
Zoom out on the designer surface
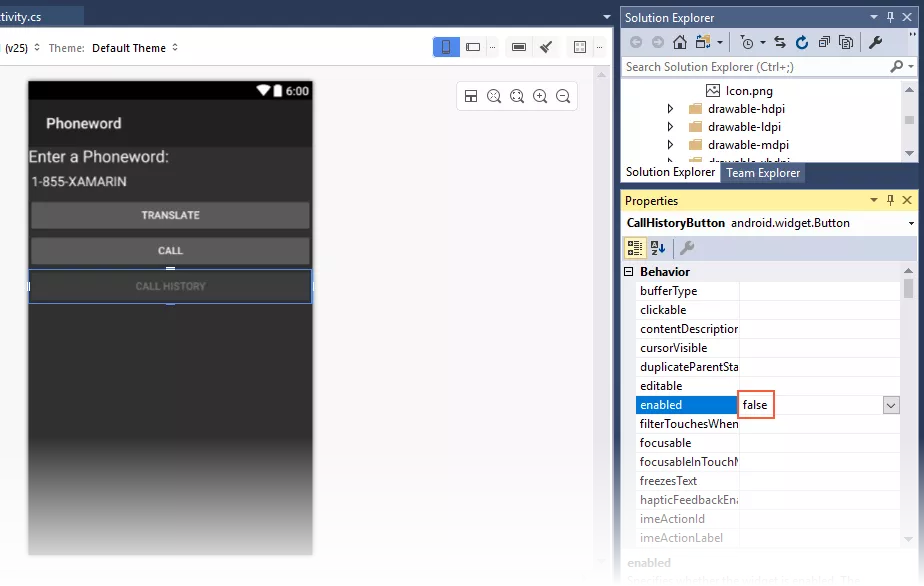click(x=563, y=96)
